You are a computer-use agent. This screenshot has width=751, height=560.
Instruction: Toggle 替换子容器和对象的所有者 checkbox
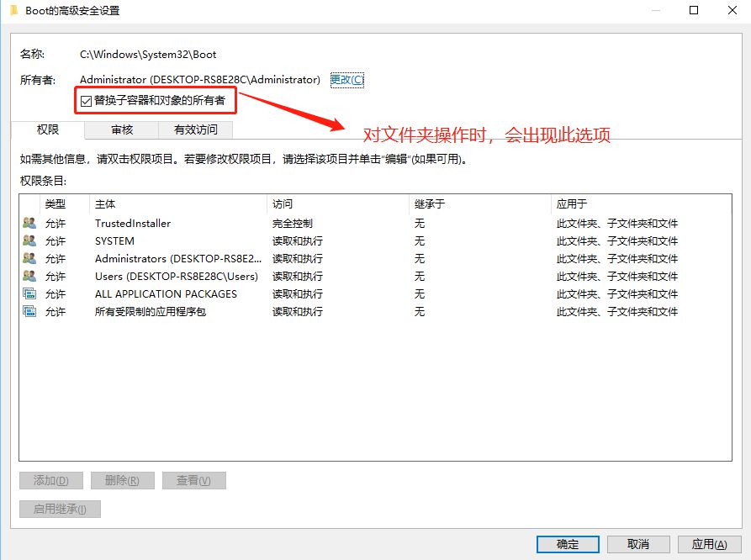click(86, 101)
